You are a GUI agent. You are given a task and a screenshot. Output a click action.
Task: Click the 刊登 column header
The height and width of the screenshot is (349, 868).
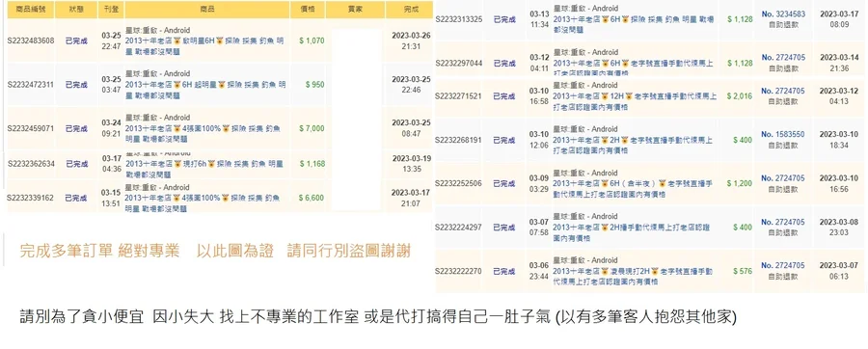[x=111, y=9]
